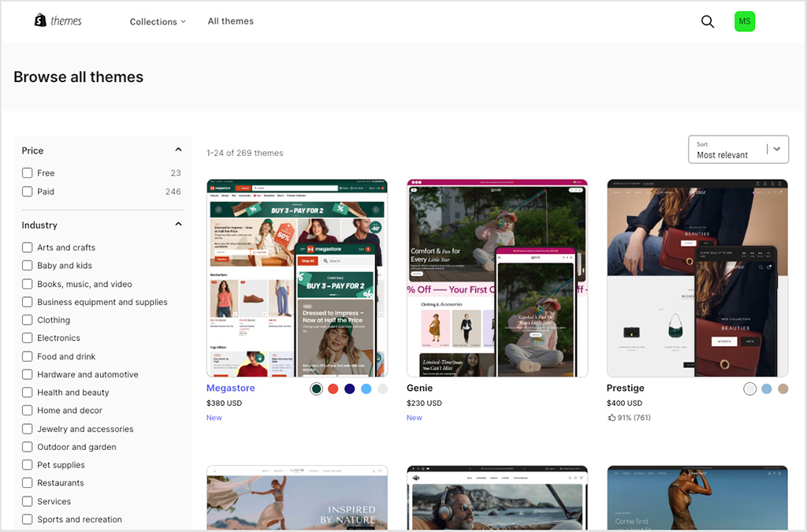Choose Megastore light blue color swatch
Viewport: 807px width, 532px height.
pyautogui.click(x=366, y=389)
